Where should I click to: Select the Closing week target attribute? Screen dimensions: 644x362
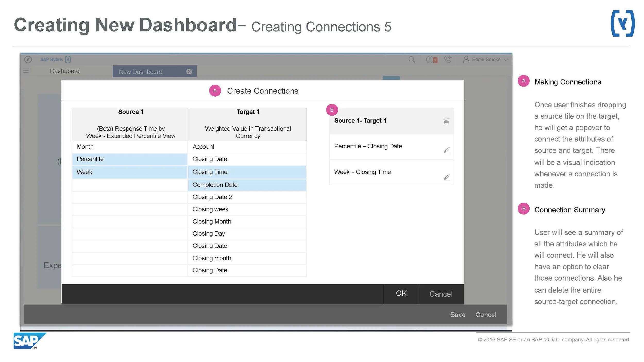coord(247,209)
